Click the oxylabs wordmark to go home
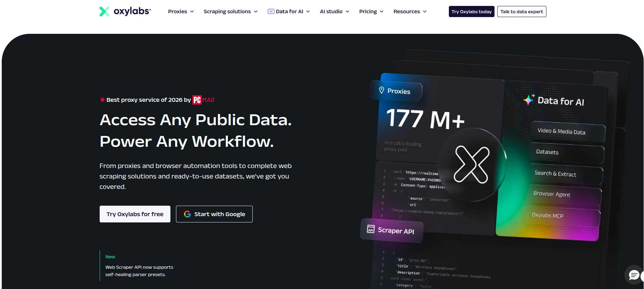This screenshot has height=289, width=644. [x=132, y=11]
